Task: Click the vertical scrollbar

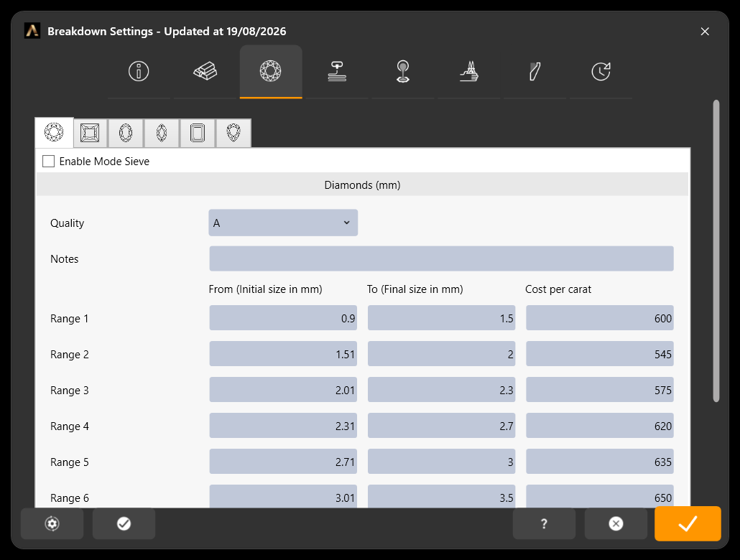Action: pyautogui.click(x=716, y=251)
